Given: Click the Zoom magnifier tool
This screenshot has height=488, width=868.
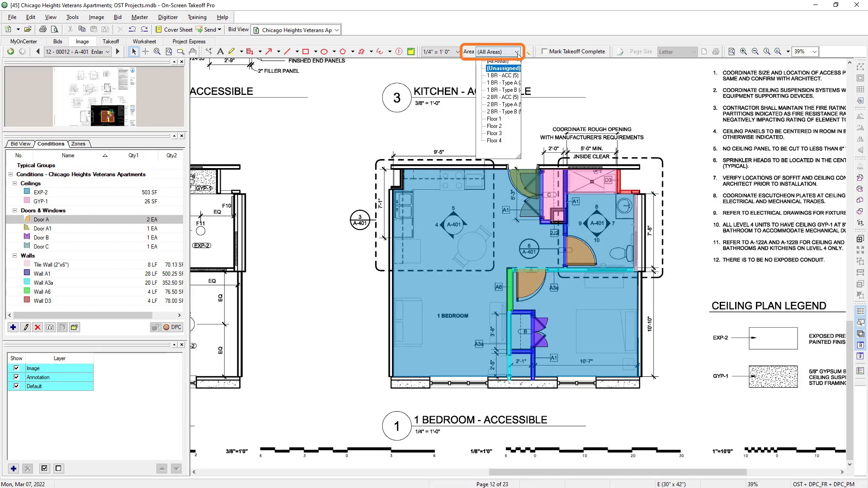Looking at the screenshot, I should 157,52.
